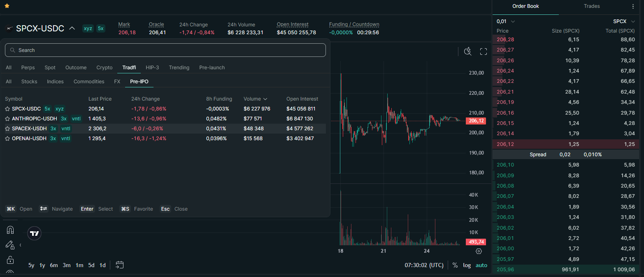Select the Spot category tab

tap(50, 68)
